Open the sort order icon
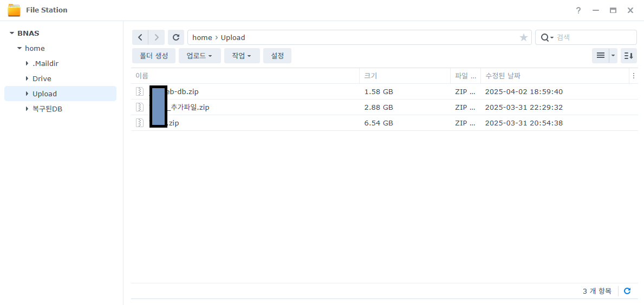The width and height of the screenshot is (644, 305). pyautogui.click(x=628, y=55)
